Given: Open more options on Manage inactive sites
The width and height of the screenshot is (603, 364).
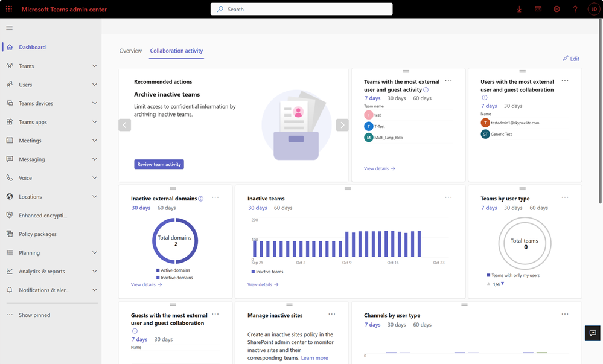Looking at the screenshot, I should pyautogui.click(x=332, y=314).
